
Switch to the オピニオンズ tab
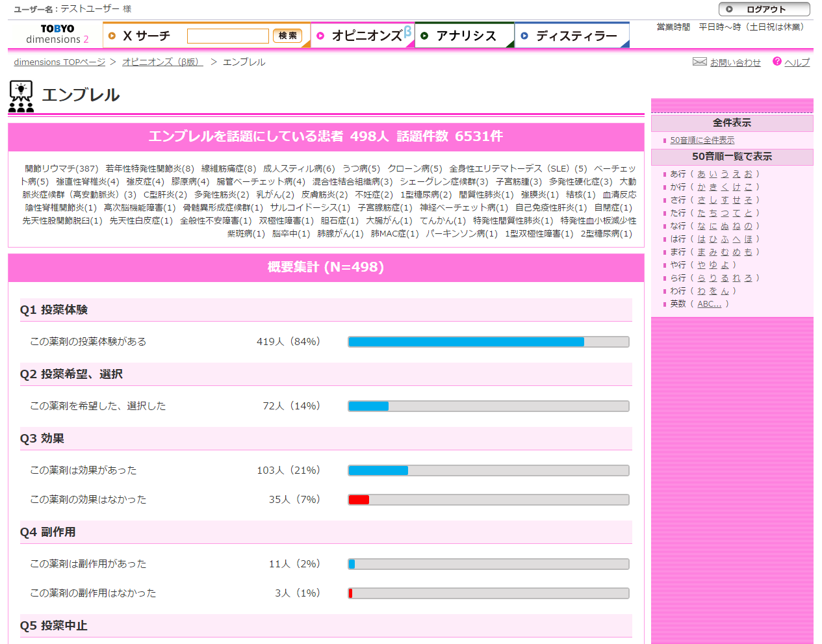363,35
